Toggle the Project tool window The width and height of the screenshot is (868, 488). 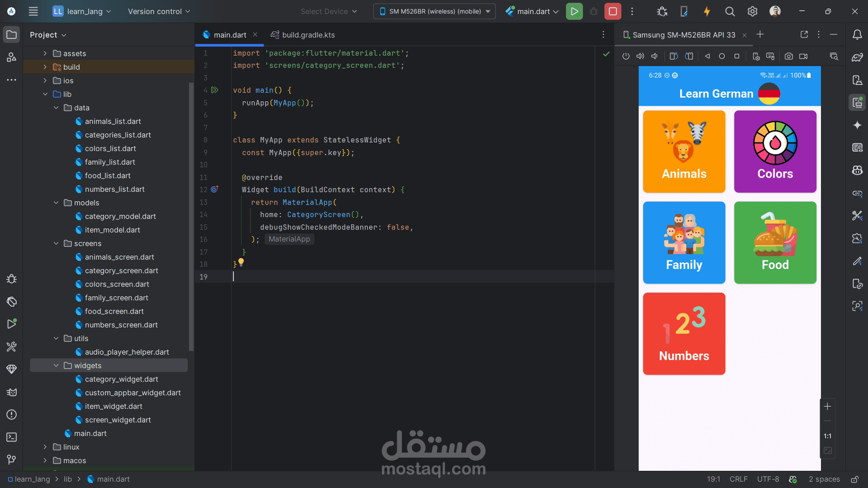(x=12, y=35)
